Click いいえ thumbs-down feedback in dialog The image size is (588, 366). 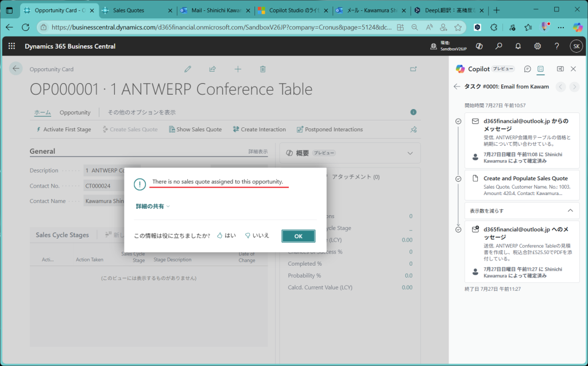[257, 236]
